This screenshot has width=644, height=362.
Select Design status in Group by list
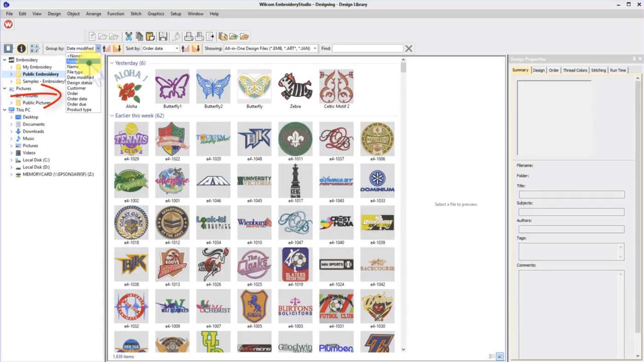click(x=80, y=83)
